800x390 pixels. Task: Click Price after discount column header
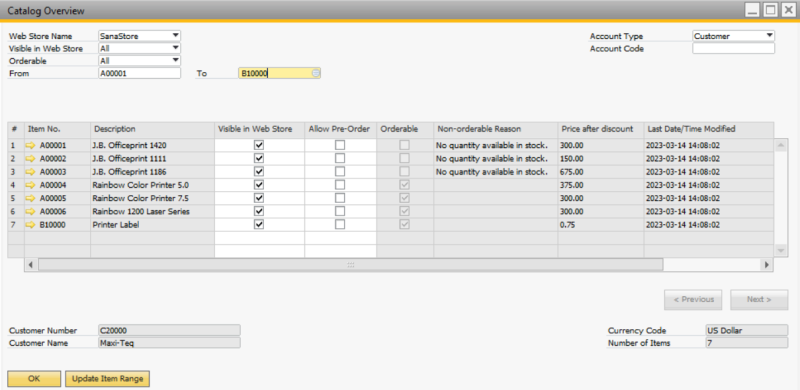[601, 129]
